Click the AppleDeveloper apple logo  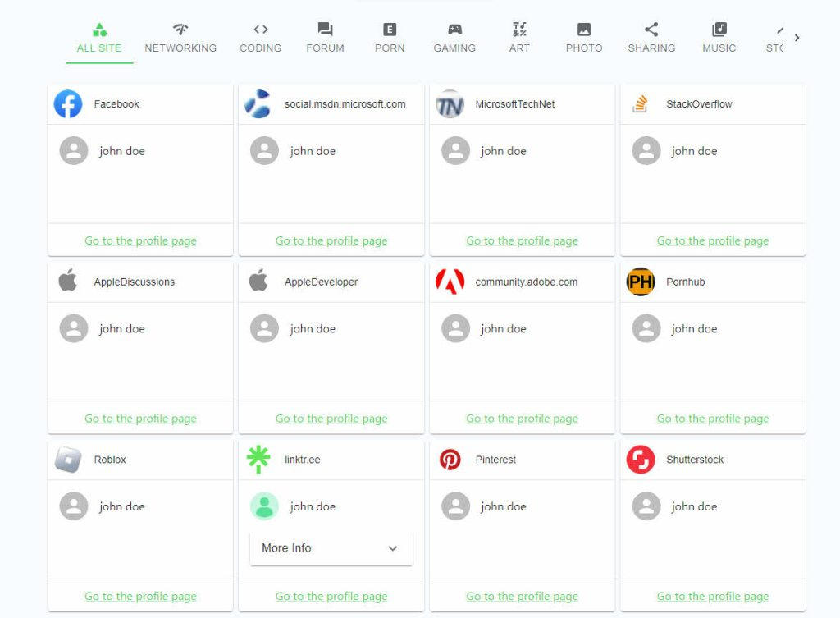tap(258, 281)
